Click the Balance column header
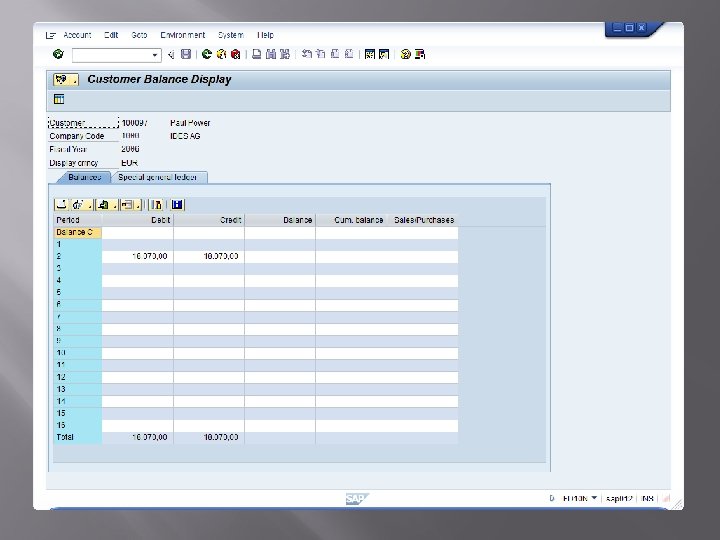Screen dimensions: 720x540 (280, 220)
